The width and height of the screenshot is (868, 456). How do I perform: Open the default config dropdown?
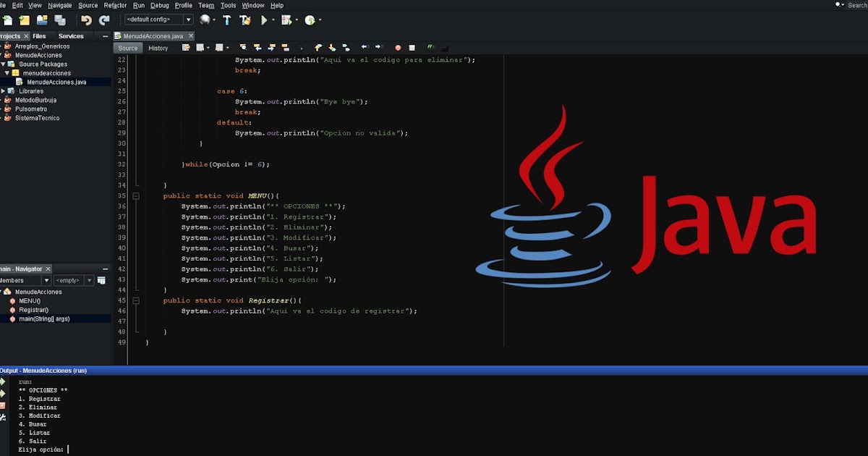[188, 20]
